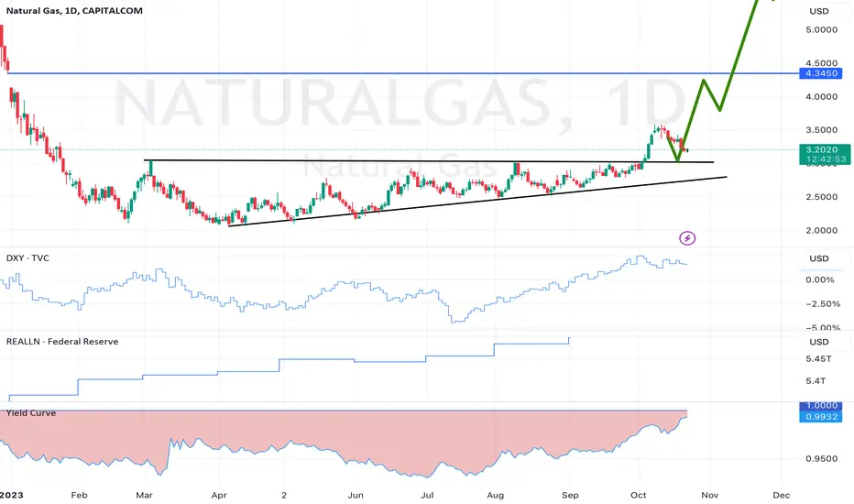854x504 pixels.
Task: Click the Sep label on time axis
Action: 570,495
